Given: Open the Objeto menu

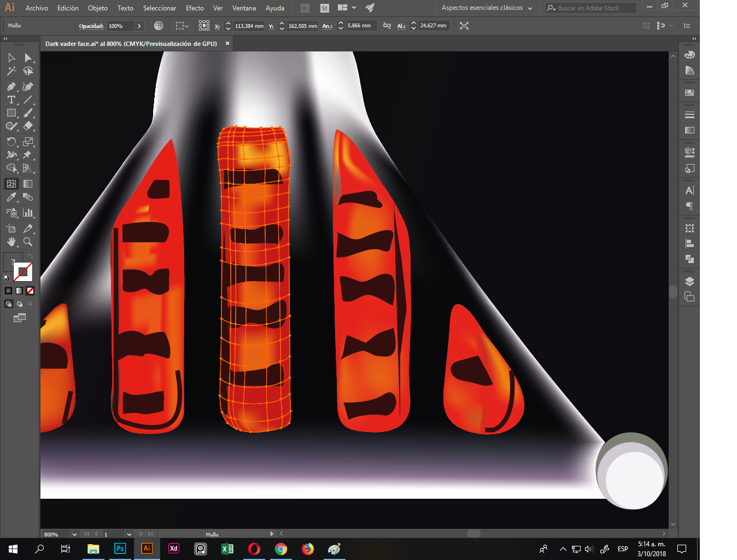Looking at the screenshot, I should (x=98, y=8).
